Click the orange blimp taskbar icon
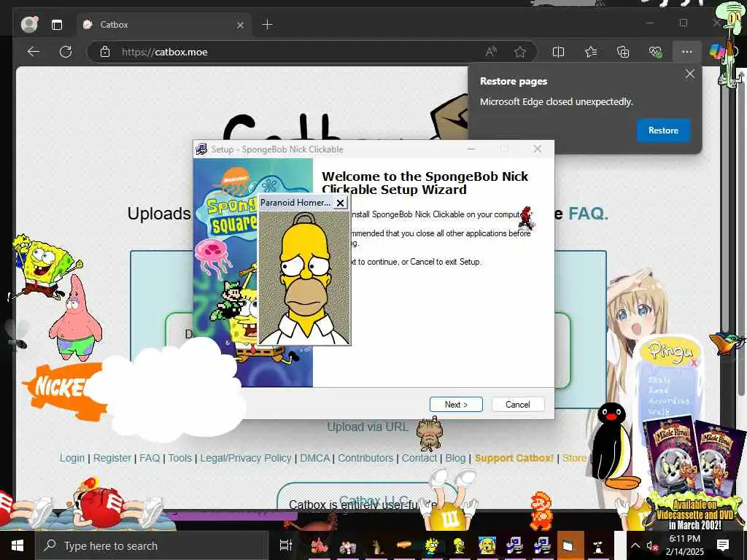 pyautogui.click(x=403, y=545)
